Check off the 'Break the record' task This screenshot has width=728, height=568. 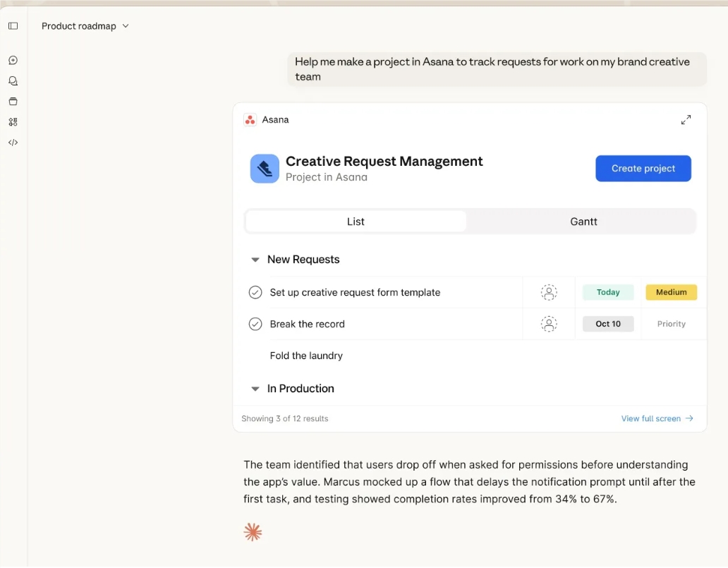click(x=255, y=324)
